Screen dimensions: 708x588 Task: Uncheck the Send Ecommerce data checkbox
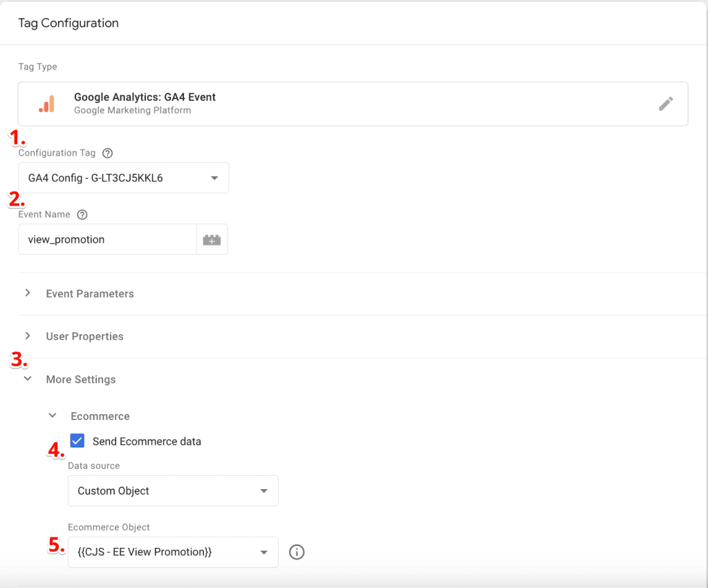[77, 441]
